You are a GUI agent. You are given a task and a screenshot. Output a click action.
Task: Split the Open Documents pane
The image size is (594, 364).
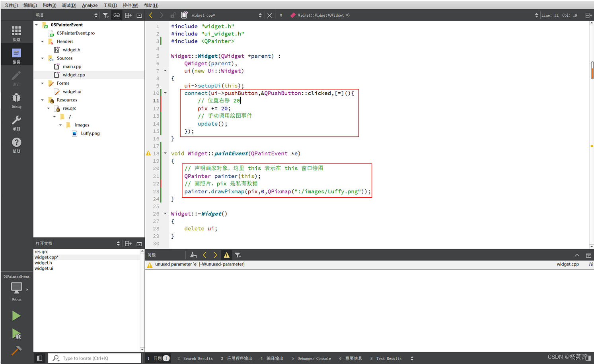(x=128, y=243)
